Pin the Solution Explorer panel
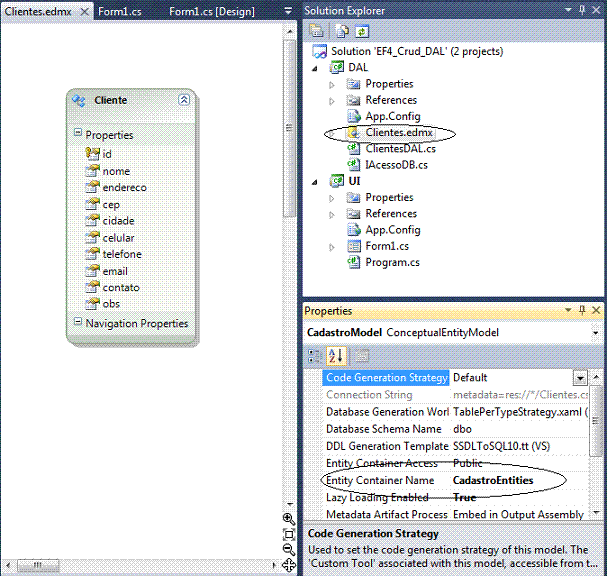This screenshot has width=607, height=576. [582, 10]
